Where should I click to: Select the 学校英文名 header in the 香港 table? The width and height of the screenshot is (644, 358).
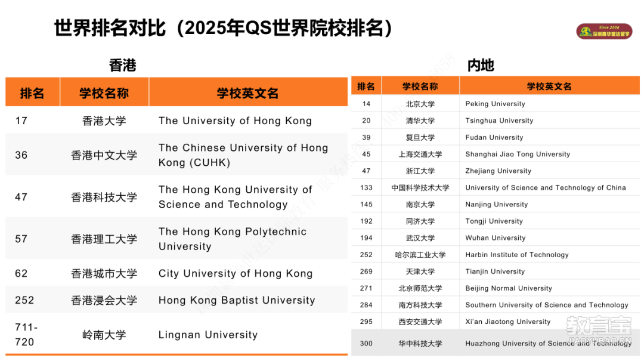click(247, 93)
